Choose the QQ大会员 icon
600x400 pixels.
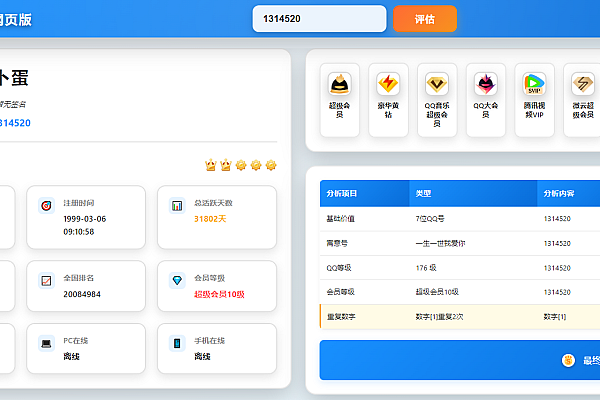click(x=486, y=83)
